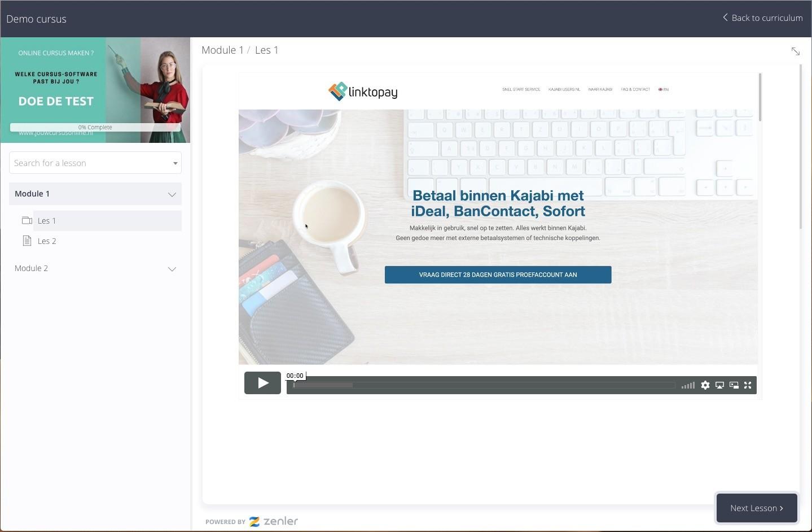Select lesson Les 1 in sidebar
The height and width of the screenshot is (532, 812).
[107, 221]
